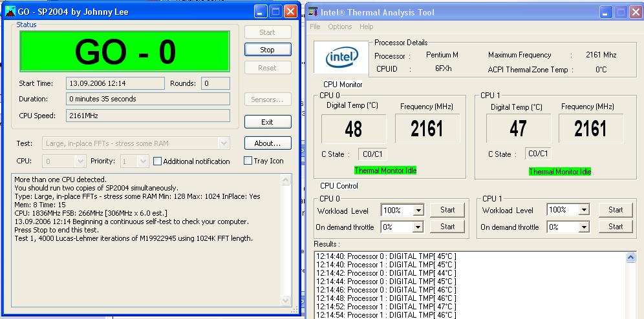Minimize the SP2004 window

click(x=261, y=12)
